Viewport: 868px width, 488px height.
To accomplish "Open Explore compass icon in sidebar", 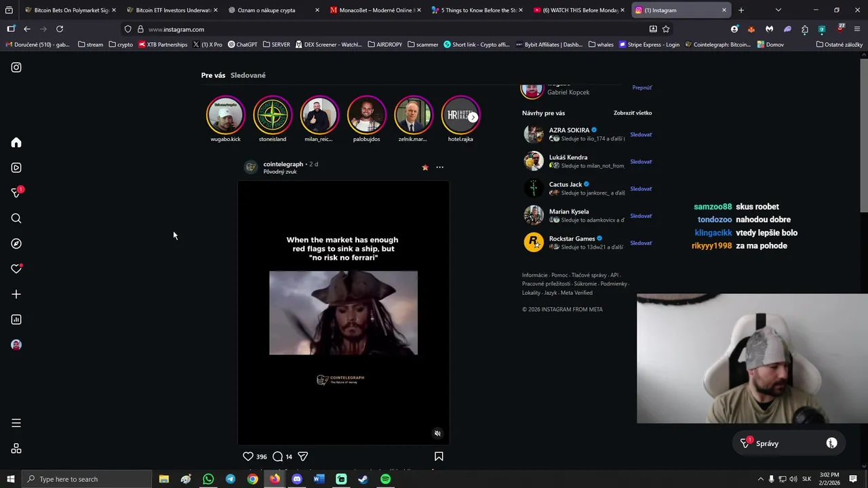I will [16, 243].
